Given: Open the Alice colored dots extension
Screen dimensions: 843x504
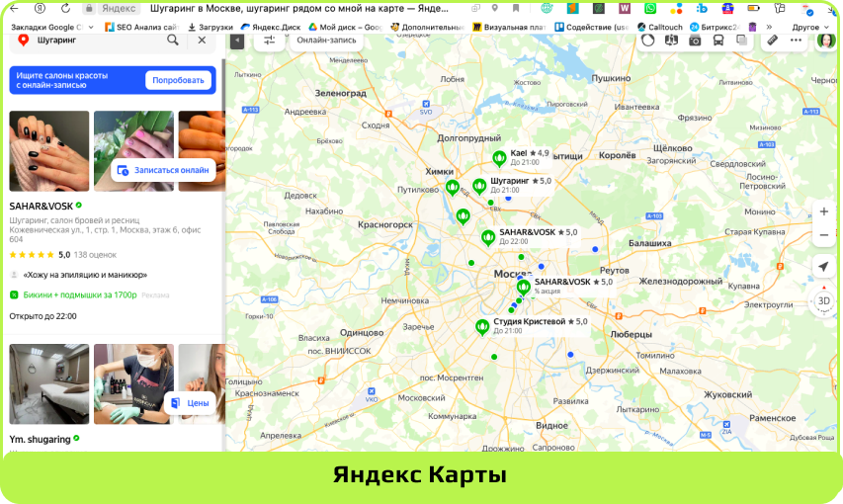Looking at the screenshot, I should pyautogui.click(x=676, y=8).
